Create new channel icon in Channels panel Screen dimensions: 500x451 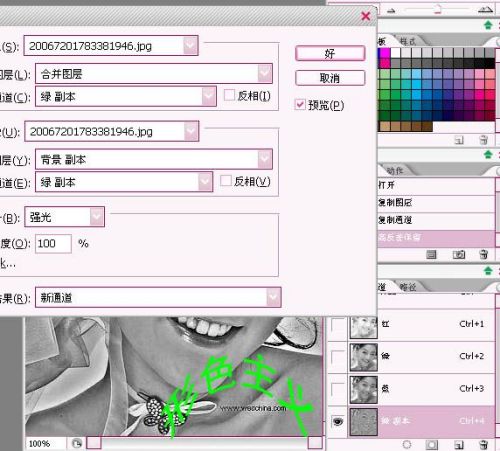coord(459,444)
